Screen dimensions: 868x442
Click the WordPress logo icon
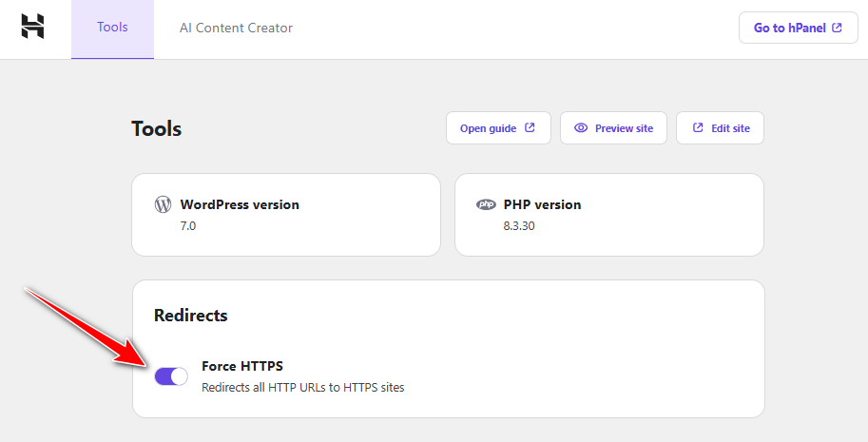pos(163,204)
